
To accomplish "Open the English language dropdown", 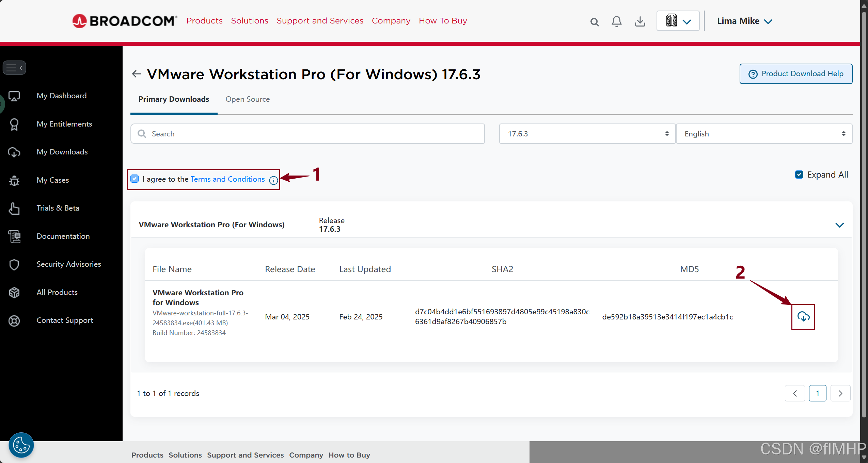I will coord(764,134).
